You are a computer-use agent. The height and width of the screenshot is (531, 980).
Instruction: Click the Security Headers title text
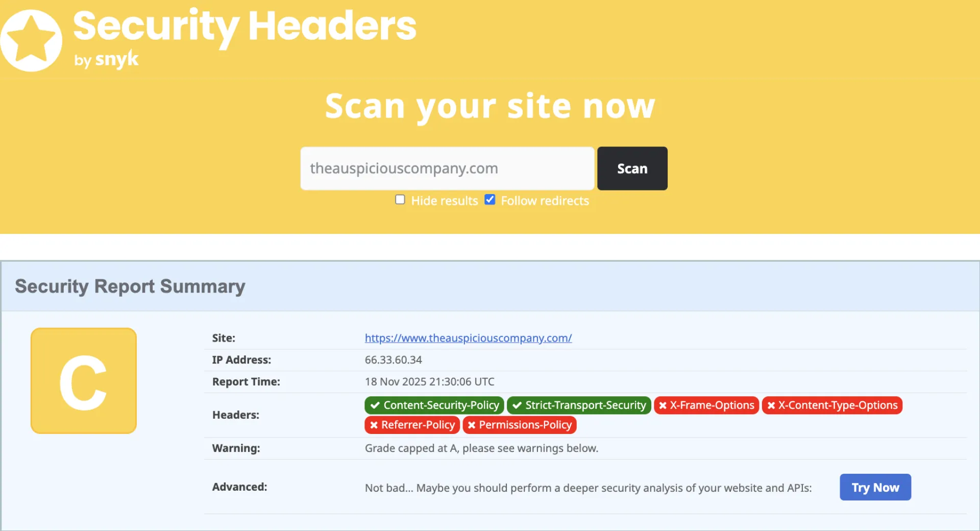coord(245,26)
